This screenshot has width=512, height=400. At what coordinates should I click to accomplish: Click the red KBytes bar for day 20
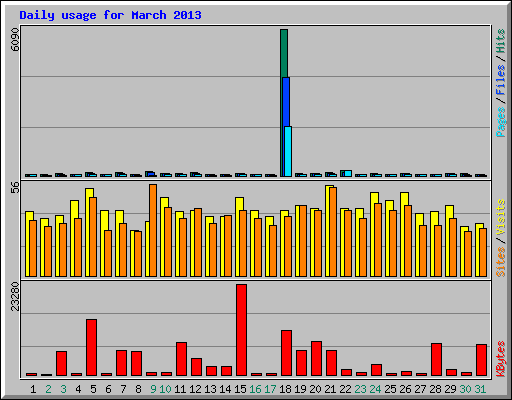click(x=316, y=358)
